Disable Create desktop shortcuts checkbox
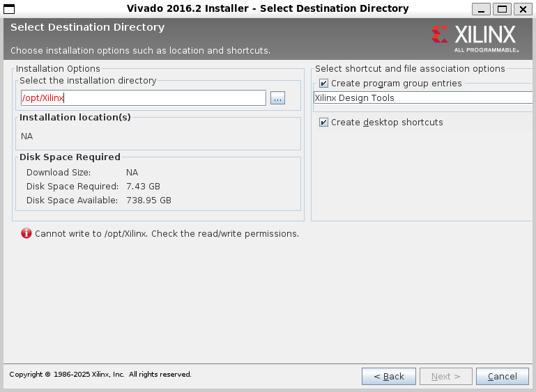The width and height of the screenshot is (536, 392). (324, 123)
